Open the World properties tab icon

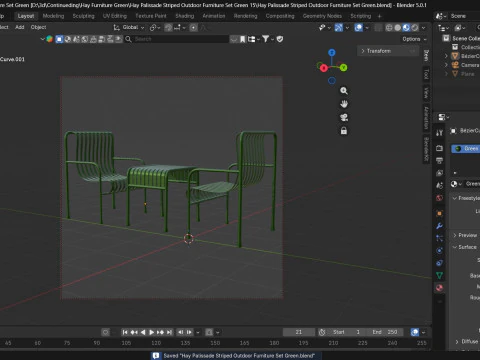439,198
